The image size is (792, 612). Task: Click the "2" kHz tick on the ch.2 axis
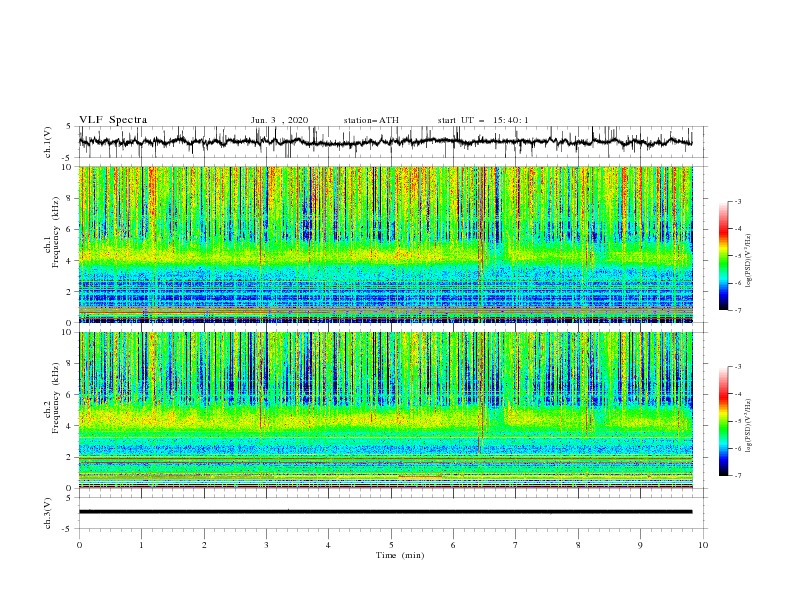69,457
